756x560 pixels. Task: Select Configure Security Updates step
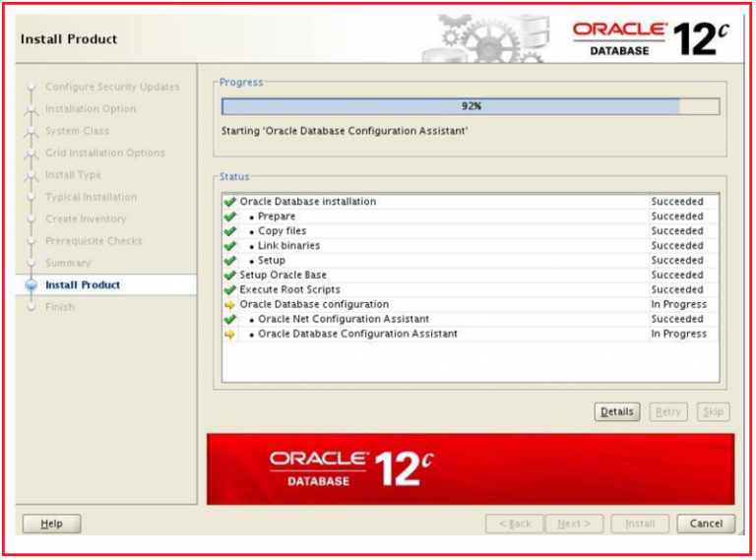coord(112,87)
